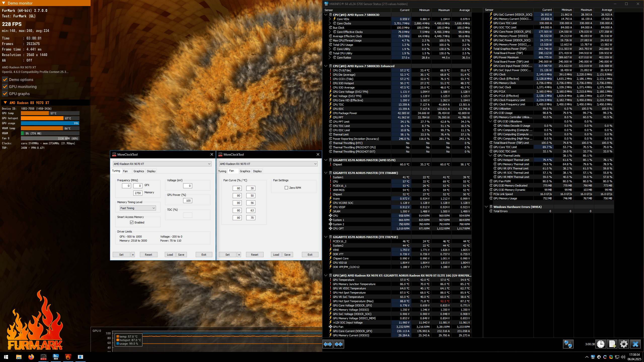Collapse the GIGABYTE X570 AORUS MASTER (AMD X570) group
This screenshot has height=362, width=644.
click(x=326, y=160)
